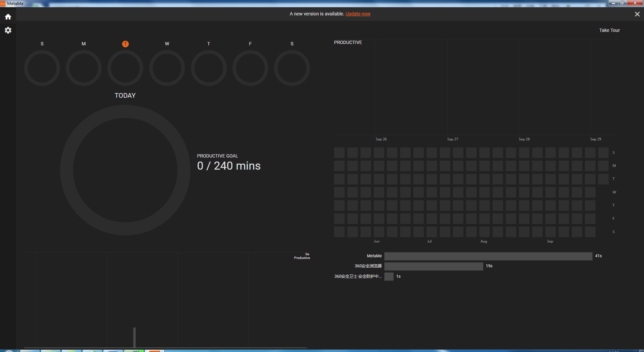Click the first heatmap cell in Sunday row
The height and width of the screenshot is (352, 644).
coord(339,153)
